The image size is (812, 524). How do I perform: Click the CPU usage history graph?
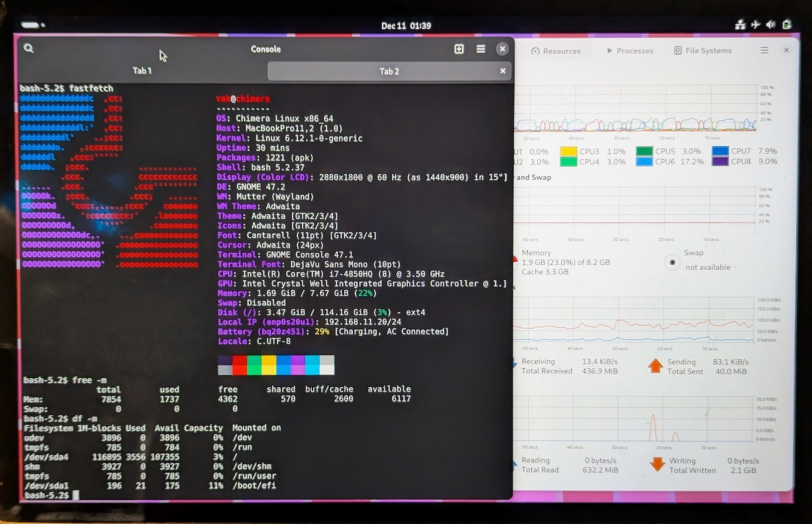(635, 109)
